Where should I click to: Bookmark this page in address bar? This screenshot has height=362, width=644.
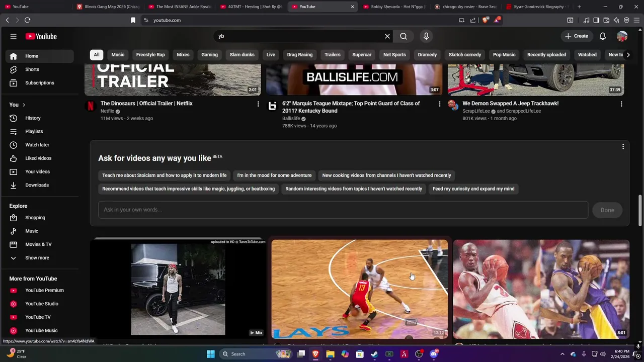click(133, 20)
